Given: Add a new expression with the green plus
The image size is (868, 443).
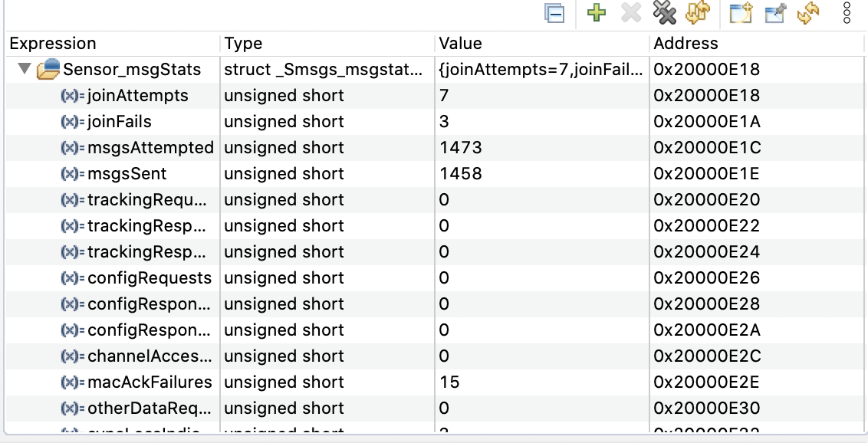Looking at the screenshot, I should click(597, 13).
